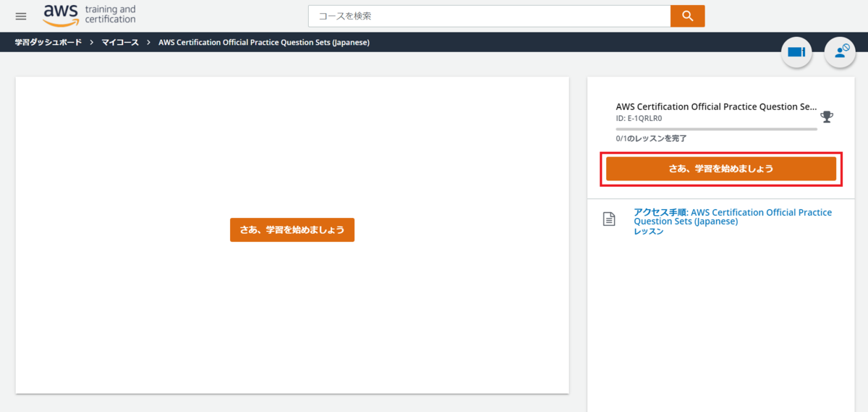This screenshot has width=868, height=412.
Task: Go to 学習ダッシュボード breadcrumb
Action: point(48,43)
